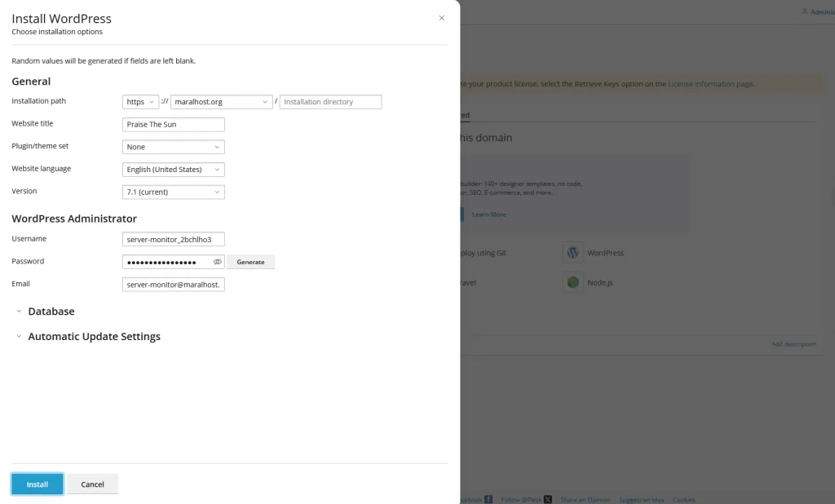Open the Version dropdown
The height and width of the screenshot is (504, 835).
174,192
